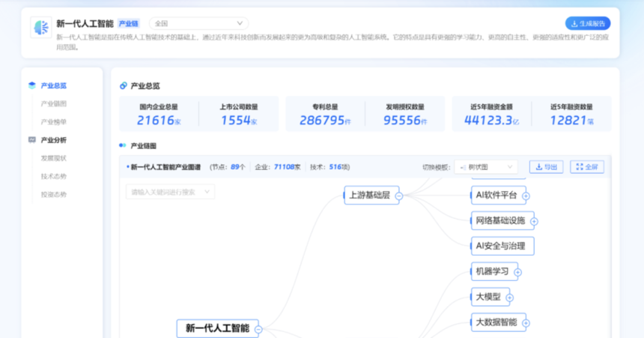This screenshot has width=644, height=338.
Task: Click the link icon beside 产业总览 heading
Action: (x=123, y=85)
